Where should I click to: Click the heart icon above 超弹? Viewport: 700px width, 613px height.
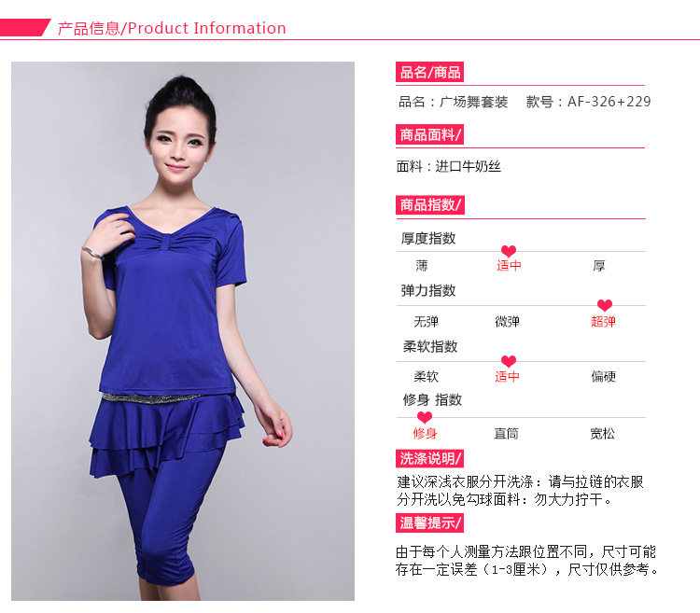point(605,306)
